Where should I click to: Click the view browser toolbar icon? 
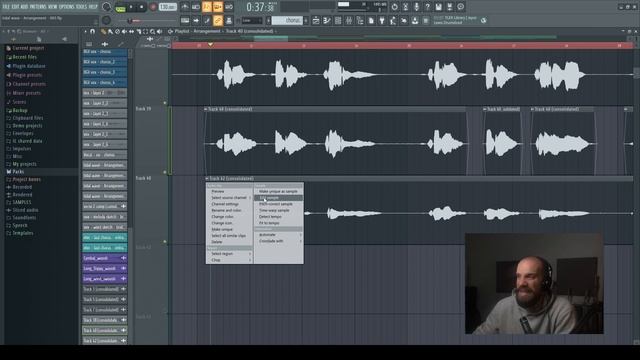(x=360, y=20)
